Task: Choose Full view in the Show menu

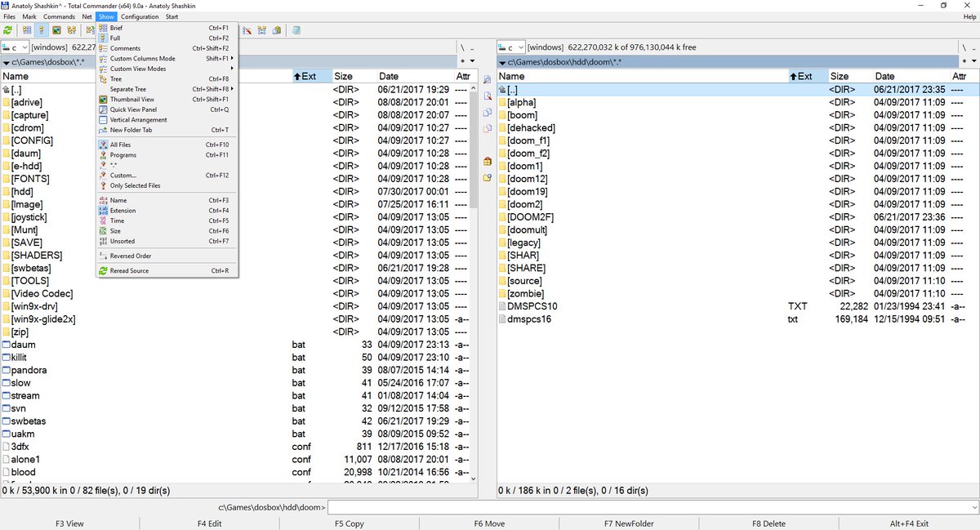Action: tap(167, 38)
